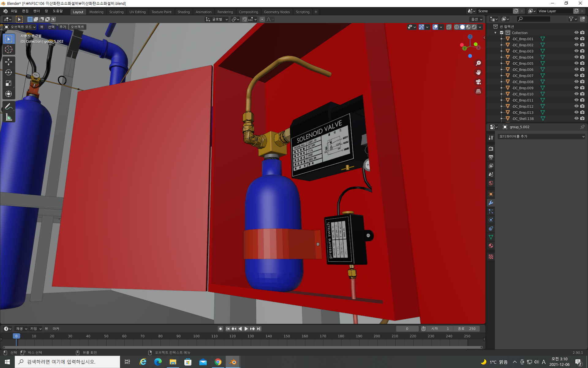This screenshot has height=368, width=588.
Task: Select the Rotate tool
Action: 8,73
